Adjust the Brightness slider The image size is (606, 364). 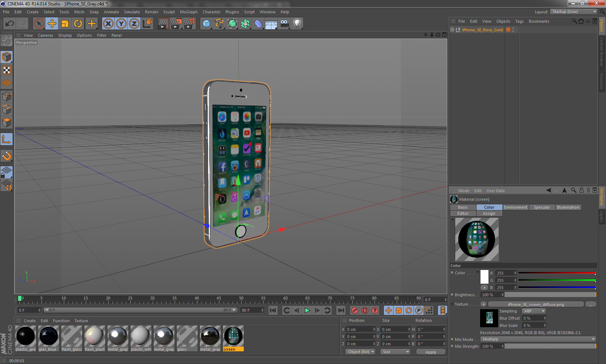550,295
